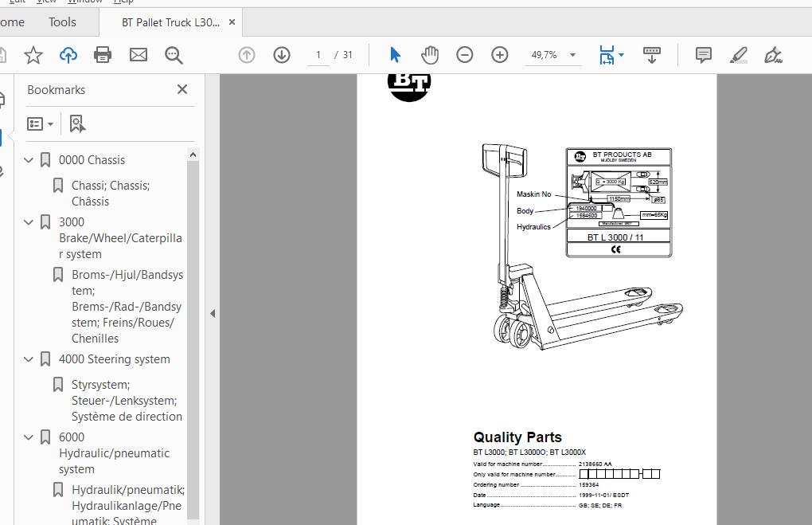The height and width of the screenshot is (525, 812).
Task: Print the document using printer icon
Action: click(x=103, y=55)
